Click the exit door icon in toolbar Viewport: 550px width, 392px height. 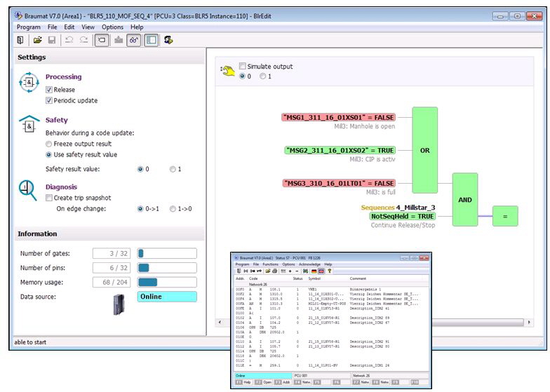point(20,41)
